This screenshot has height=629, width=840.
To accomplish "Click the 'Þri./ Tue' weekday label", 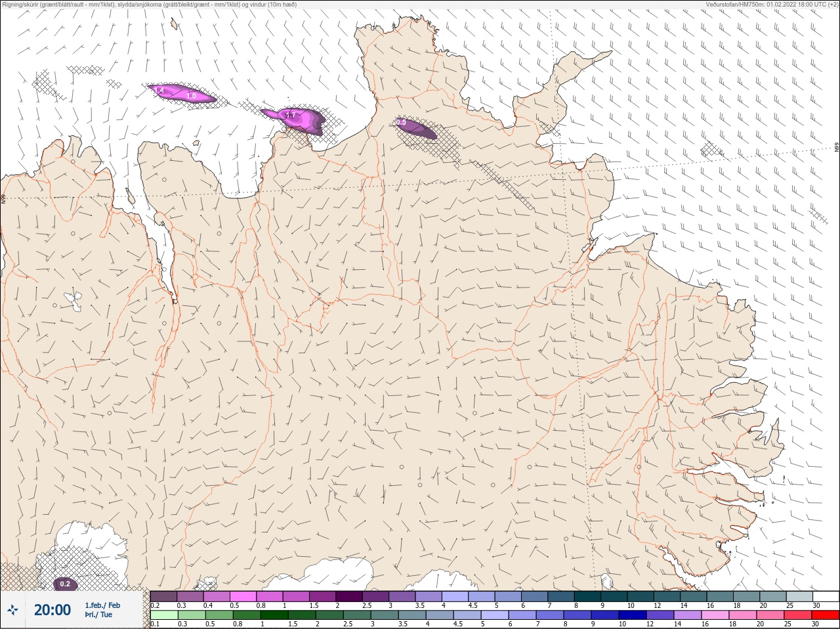I will click(98, 615).
